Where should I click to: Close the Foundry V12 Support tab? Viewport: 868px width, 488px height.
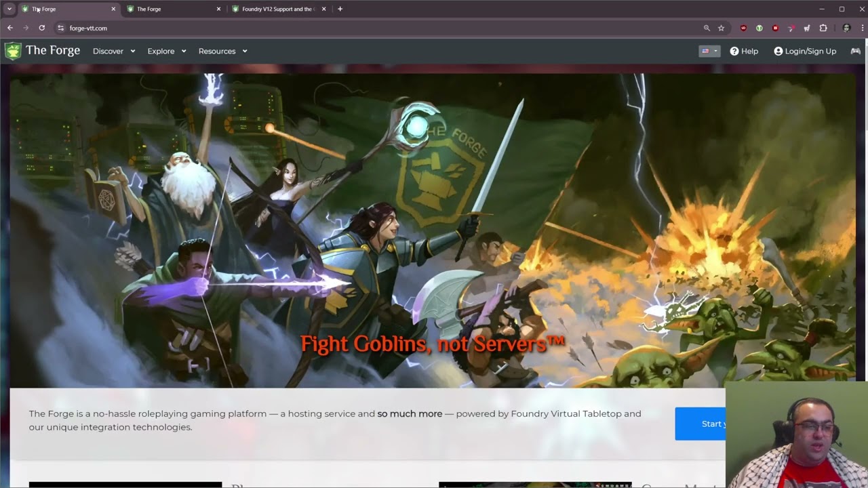[x=323, y=9]
